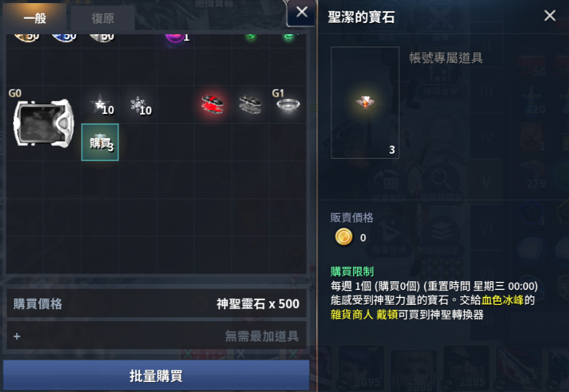Viewport: 569px width, 392px height.
Task: Click the 購買價格 神聖靈石 x 500 row
Action: pyautogui.click(x=156, y=304)
